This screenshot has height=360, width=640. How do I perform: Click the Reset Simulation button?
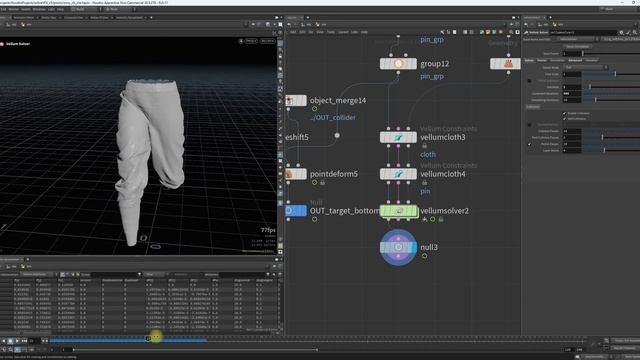tap(577, 47)
